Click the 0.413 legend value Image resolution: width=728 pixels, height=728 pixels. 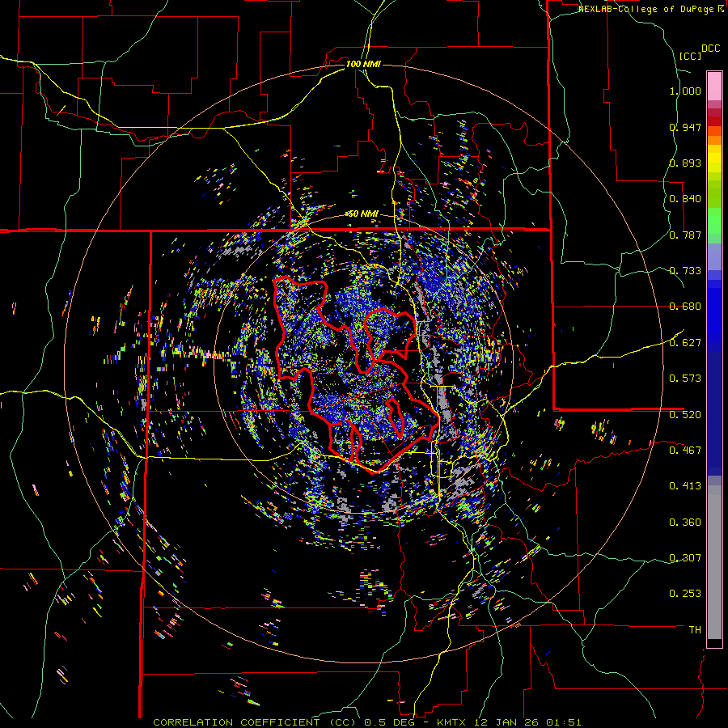(685, 486)
